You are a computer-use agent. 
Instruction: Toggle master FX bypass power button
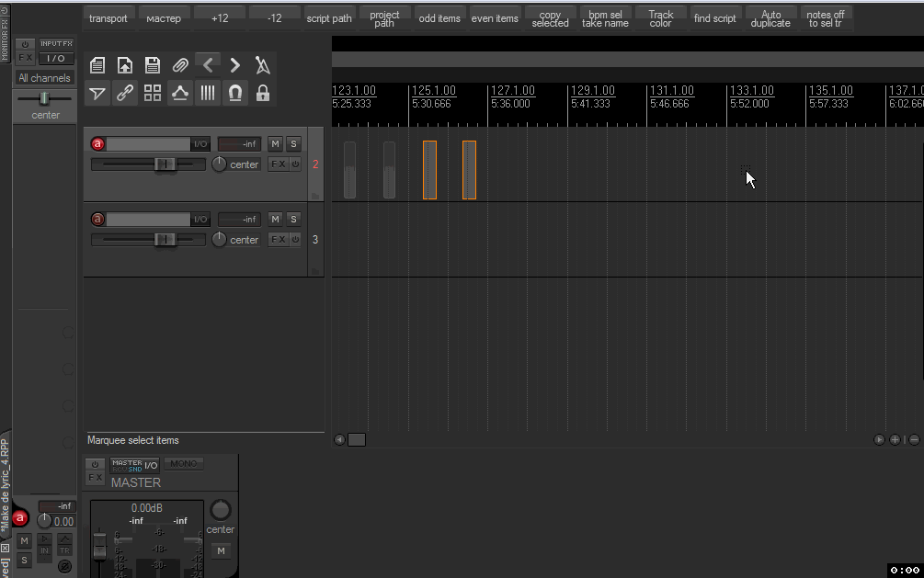coord(95,464)
